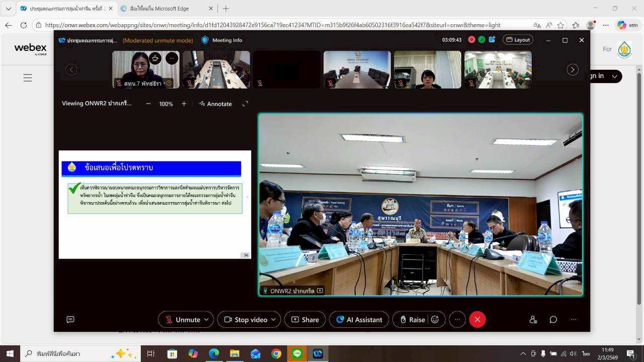Stop video camera
644x362 pixels.
tap(246, 320)
